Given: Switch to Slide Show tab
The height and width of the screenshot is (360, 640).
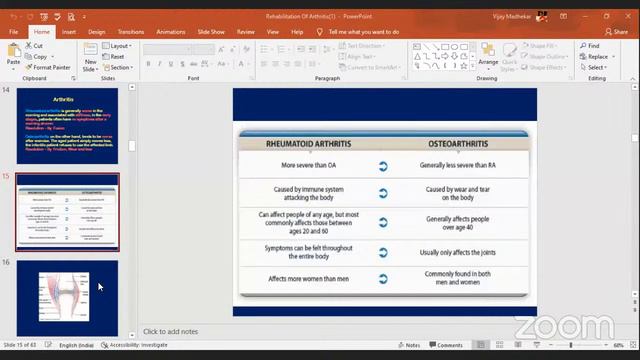Looking at the screenshot, I should 211,32.
